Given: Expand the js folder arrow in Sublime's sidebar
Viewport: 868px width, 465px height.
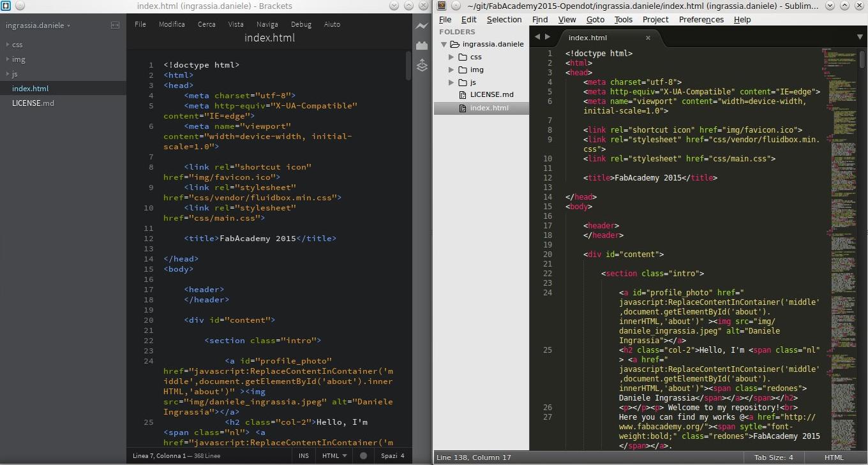Looking at the screenshot, I should click(451, 83).
